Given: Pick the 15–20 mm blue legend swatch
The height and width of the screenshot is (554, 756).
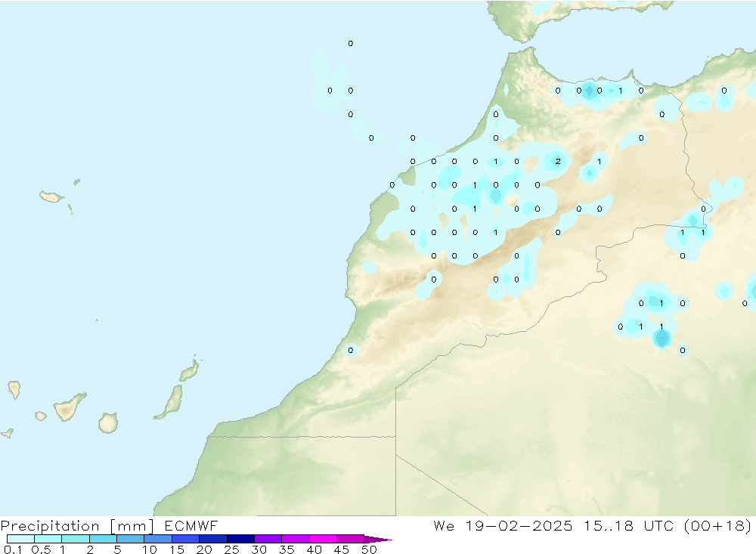Looking at the screenshot, I should pyautogui.click(x=186, y=539).
